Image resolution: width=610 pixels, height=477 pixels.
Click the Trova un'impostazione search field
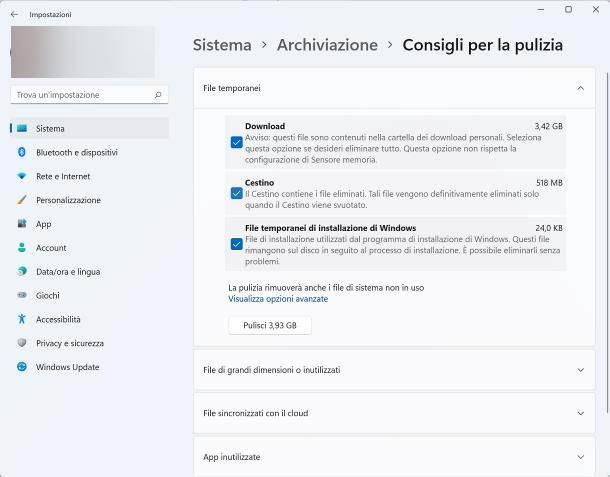pos(89,95)
